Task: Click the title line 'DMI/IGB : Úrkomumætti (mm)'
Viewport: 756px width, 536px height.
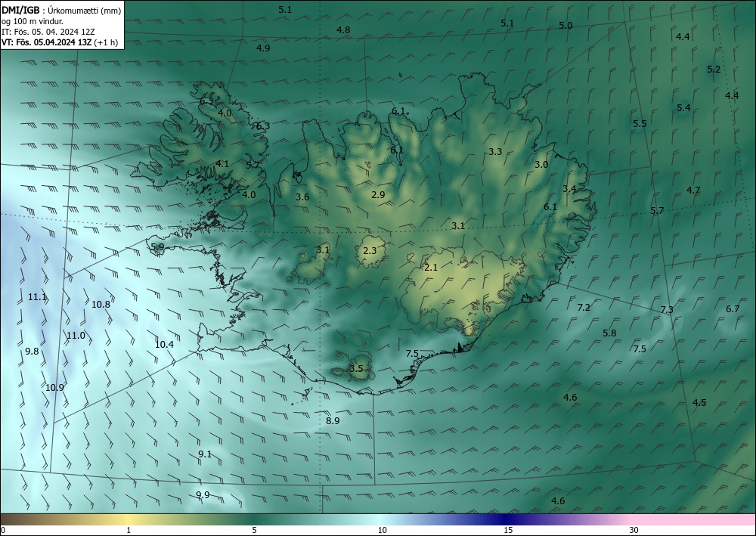Action: pyautogui.click(x=60, y=10)
